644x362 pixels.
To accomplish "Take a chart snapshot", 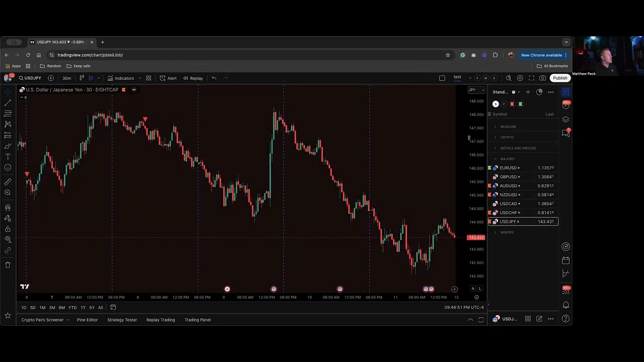I will tap(542, 78).
